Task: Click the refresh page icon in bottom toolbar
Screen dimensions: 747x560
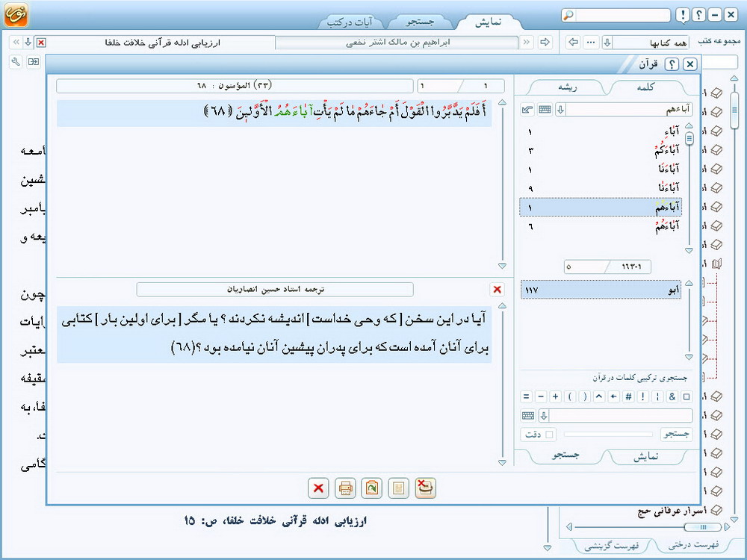Action: pos(371,488)
